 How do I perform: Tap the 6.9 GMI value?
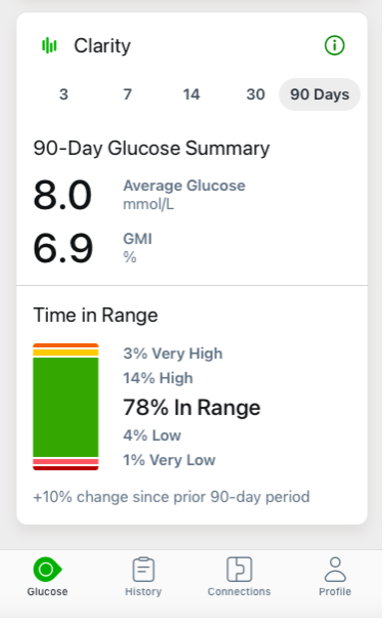[x=63, y=248]
